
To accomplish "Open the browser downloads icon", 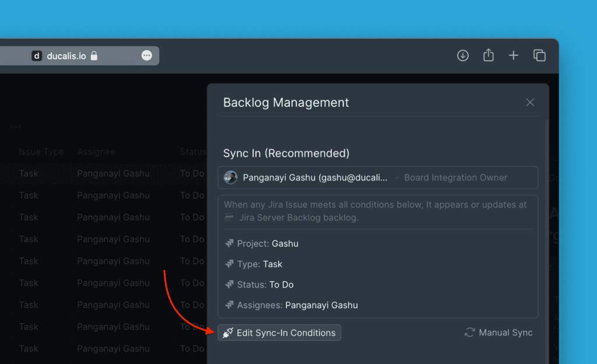I will (x=462, y=55).
